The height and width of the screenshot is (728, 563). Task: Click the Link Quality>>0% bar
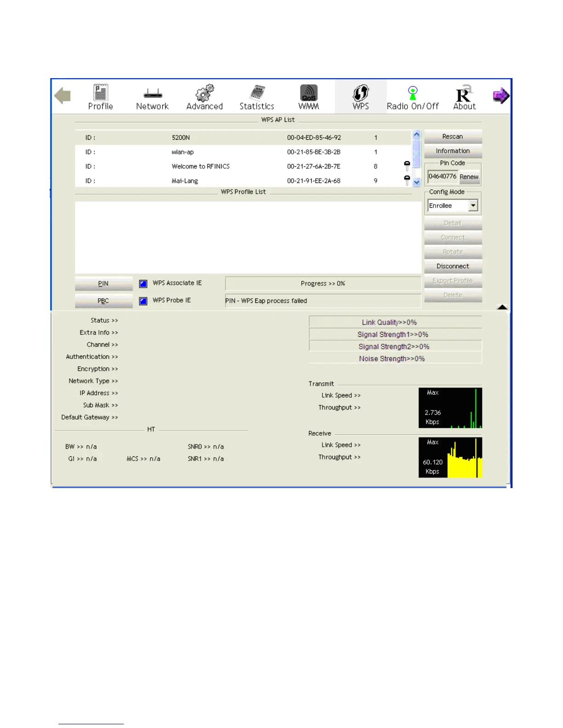(x=396, y=322)
